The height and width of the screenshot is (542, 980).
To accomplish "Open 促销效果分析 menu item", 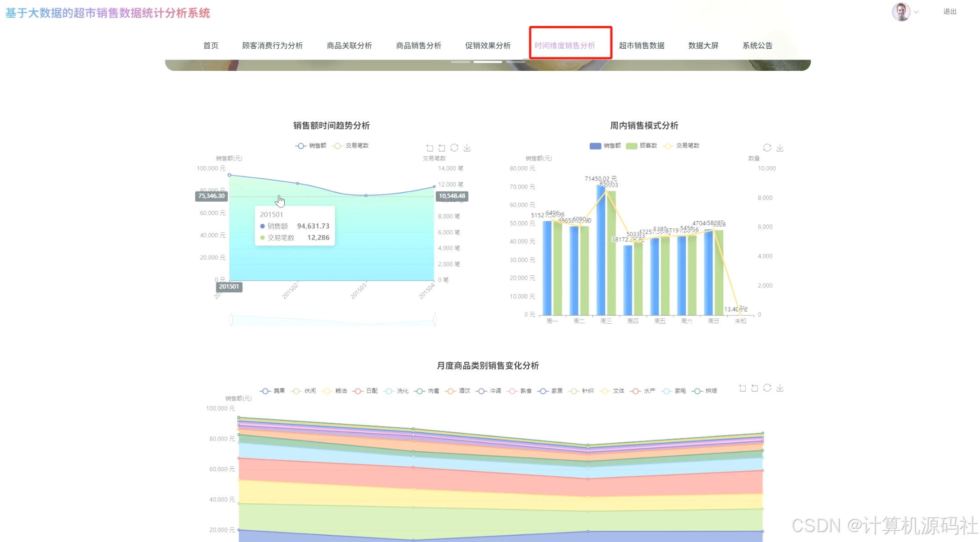I will (488, 45).
